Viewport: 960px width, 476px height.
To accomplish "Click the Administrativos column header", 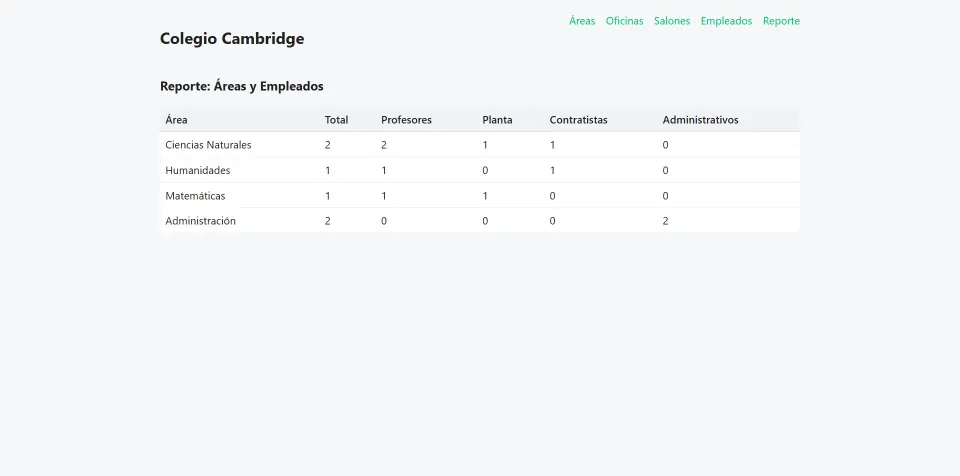I will click(700, 119).
